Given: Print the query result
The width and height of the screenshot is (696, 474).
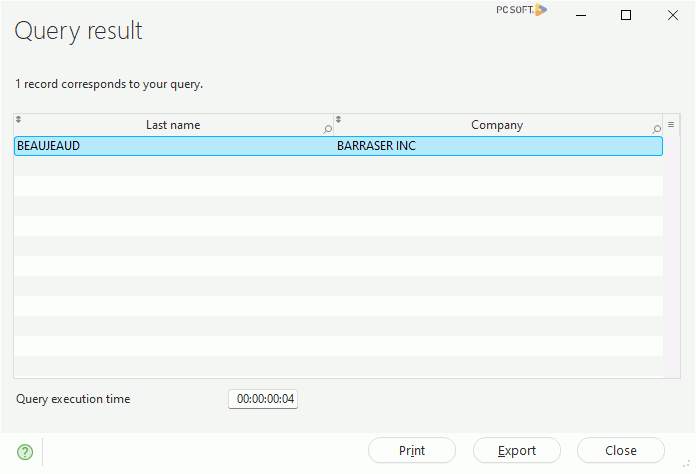Looking at the screenshot, I should point(412,450).
